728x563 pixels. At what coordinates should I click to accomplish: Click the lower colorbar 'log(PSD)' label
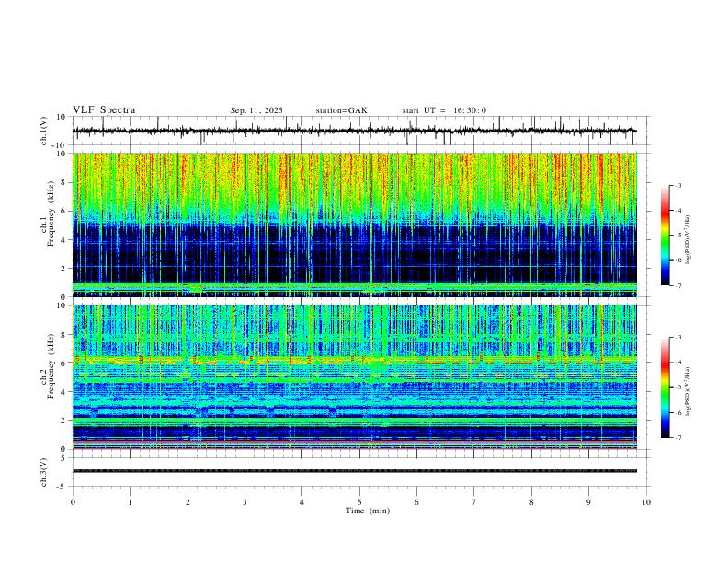[688, 392]
